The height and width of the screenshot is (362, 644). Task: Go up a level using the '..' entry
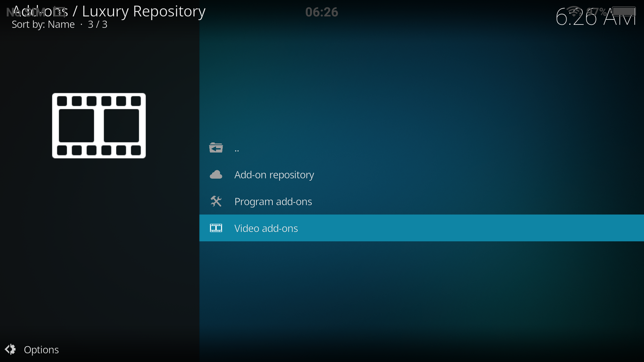pos(236,147)
